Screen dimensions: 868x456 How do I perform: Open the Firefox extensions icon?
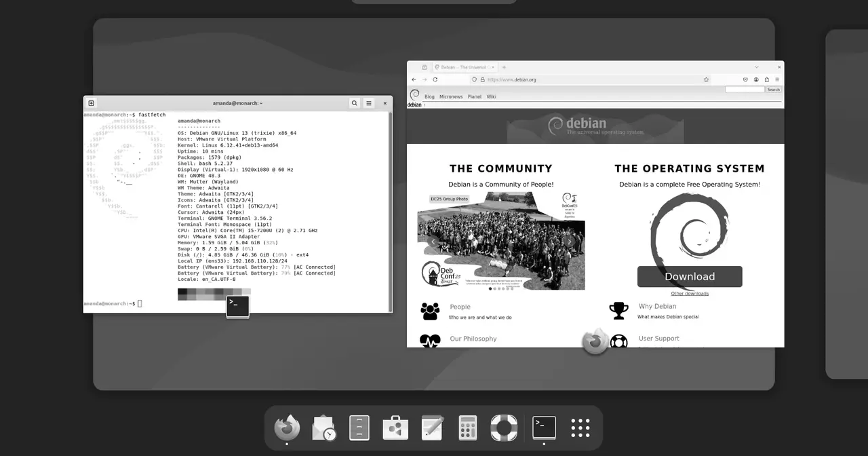tap(767, 79)
